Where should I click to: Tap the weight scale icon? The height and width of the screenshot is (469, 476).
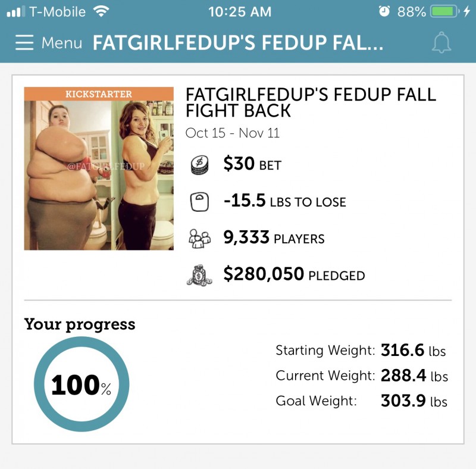click(x=200, y=202)
